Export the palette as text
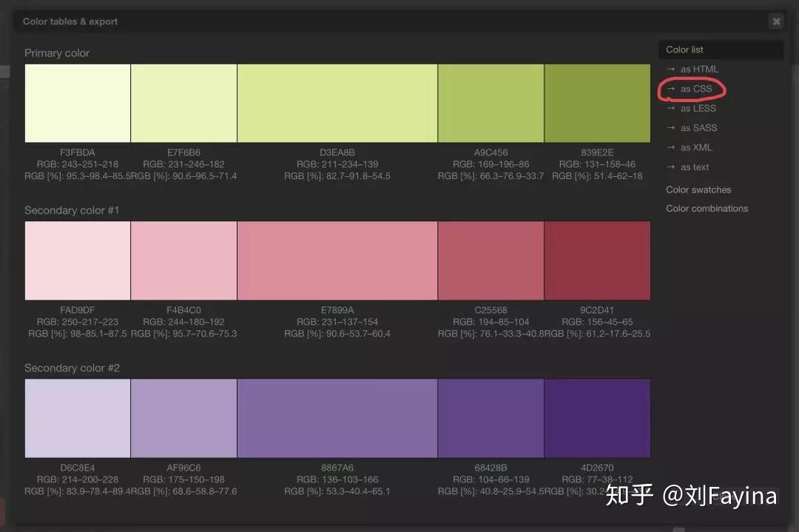This screenshot has width=799, height=532. [694, 166]
